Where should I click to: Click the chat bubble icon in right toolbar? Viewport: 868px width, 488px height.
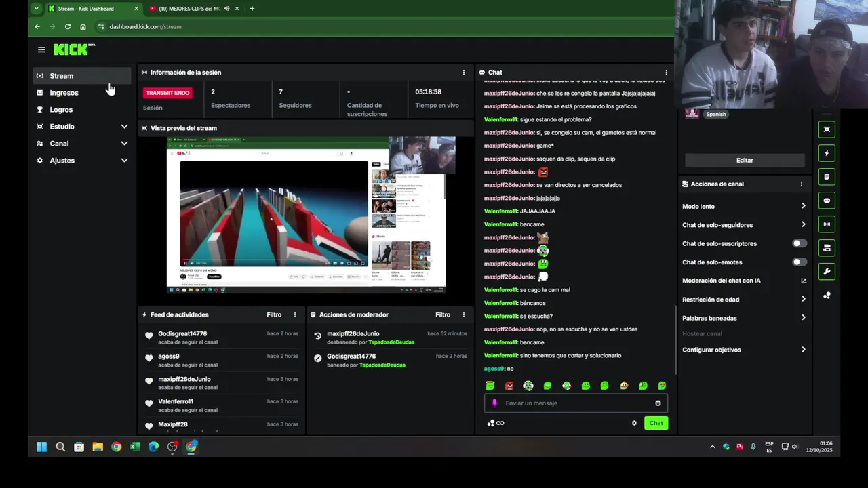[827, 201]
